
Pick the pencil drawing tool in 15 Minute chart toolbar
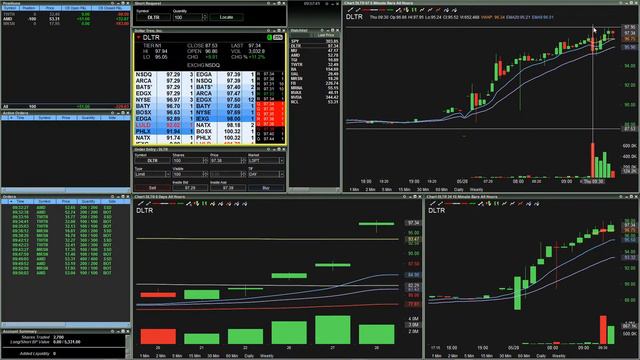pos(481,203)
